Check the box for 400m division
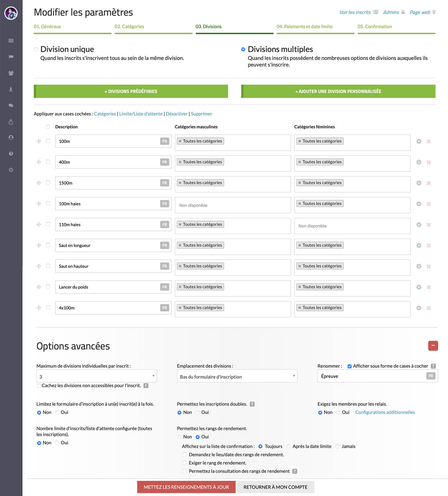Screen dimensions: 448x496 48,162
